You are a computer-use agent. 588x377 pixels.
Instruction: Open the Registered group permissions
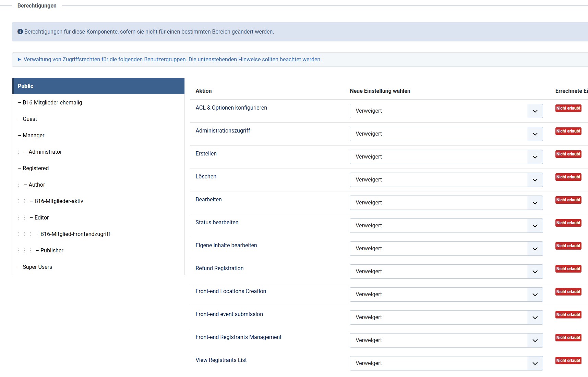[36, 168]
